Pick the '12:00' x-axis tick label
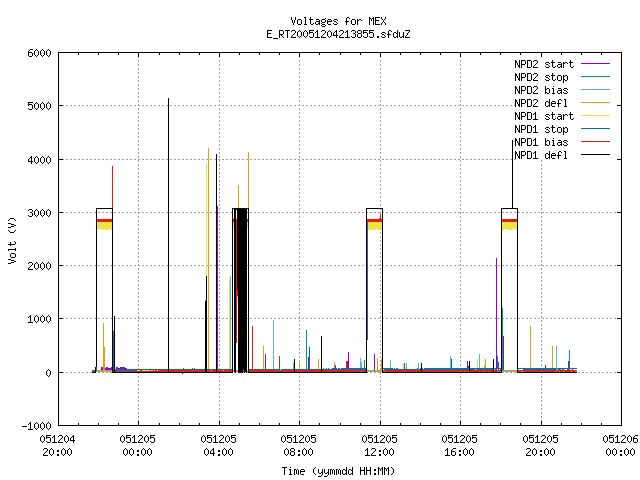 [379, 452]
